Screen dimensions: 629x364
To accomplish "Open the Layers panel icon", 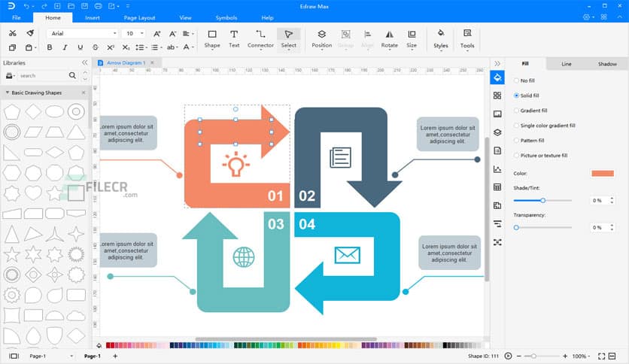I will (x=497, y=132).
